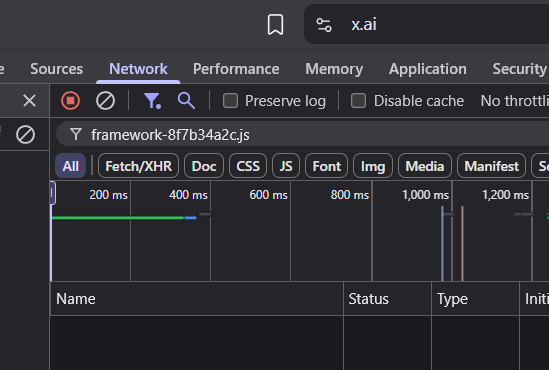The height and width of the screenshot is (370, 549).
Task: Click filter field containing framework-8f7b34a2c.js
Action: click(x=303, y=134)
